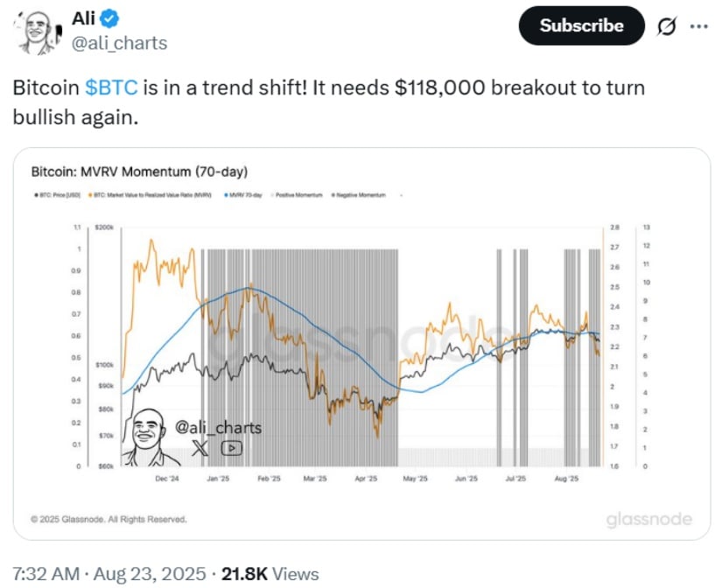
Task: Toggle Negative Momentum legend entry
Action: 359,195
